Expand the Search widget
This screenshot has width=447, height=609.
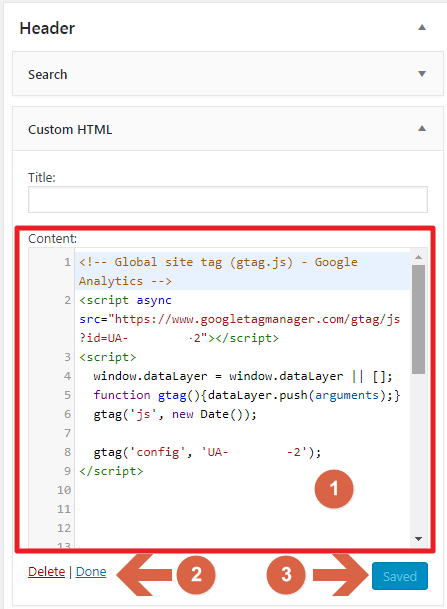(422, 74)
